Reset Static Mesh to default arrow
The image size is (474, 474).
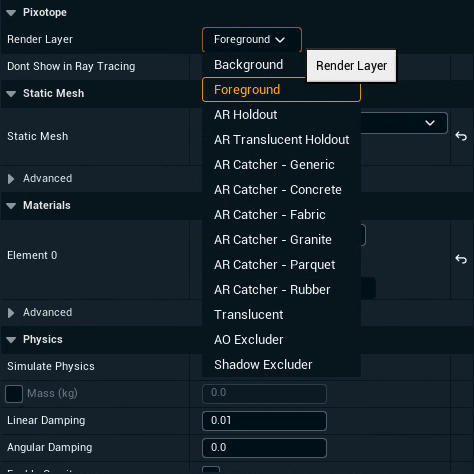point(461,136)
